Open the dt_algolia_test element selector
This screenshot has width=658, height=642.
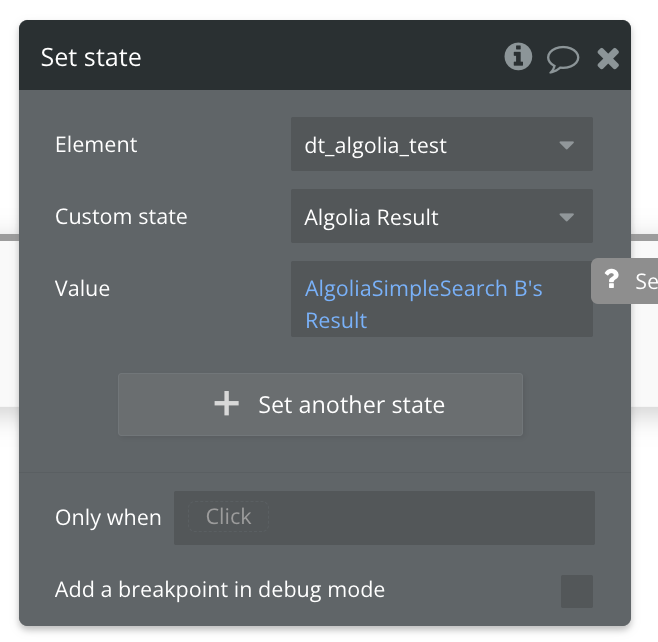coord(442,144)
